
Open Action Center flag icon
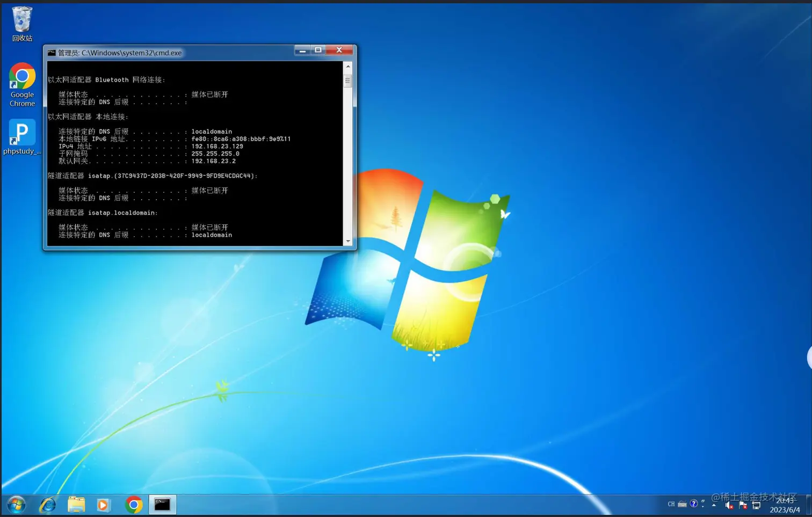tap(743, 505)
